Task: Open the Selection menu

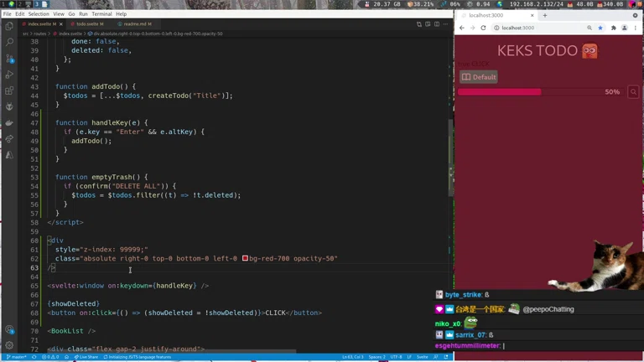Action: tap(39, 14)
